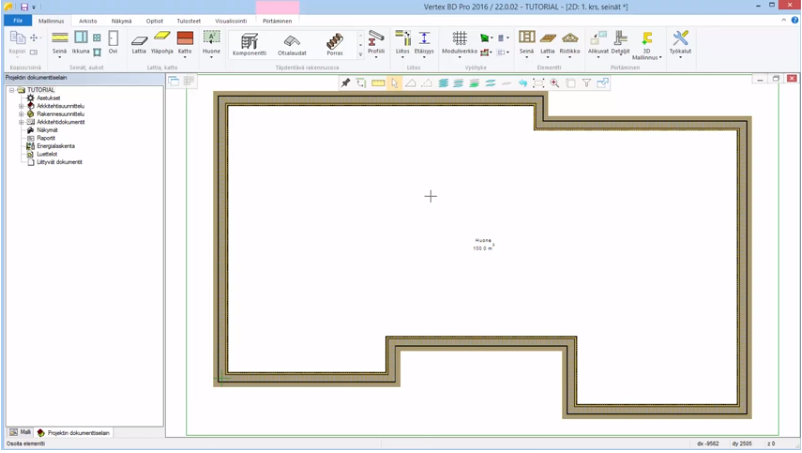Open the 3D Mallinnus dropdown
802x453 pixels.
tap(660, 58)
